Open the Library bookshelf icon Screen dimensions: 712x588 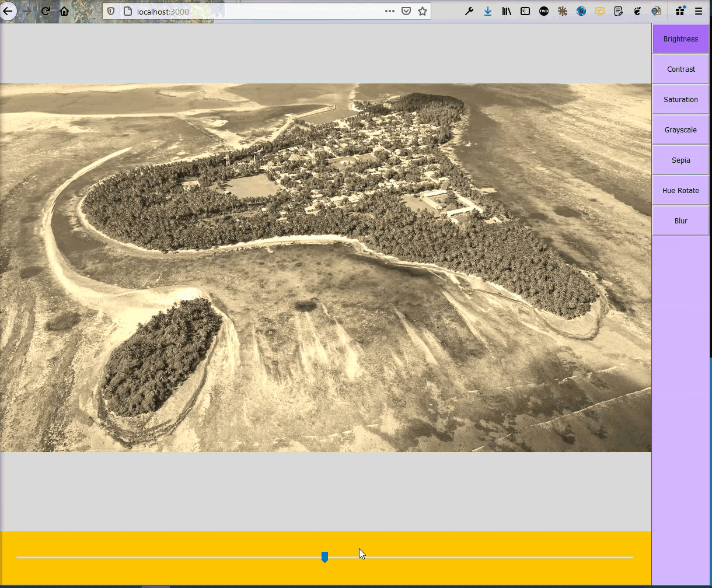[507, 11]
